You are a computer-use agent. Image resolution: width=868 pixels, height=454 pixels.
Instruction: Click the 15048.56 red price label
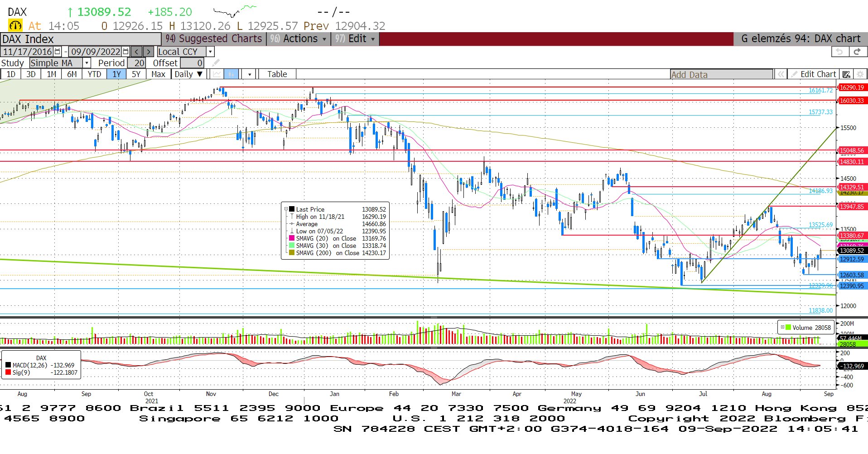(x=852, y=150)
